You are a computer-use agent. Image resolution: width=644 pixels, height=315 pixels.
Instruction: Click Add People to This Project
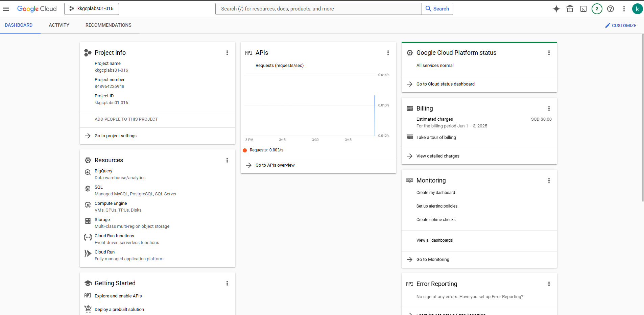pyautogui.click(x=126, y=119)
